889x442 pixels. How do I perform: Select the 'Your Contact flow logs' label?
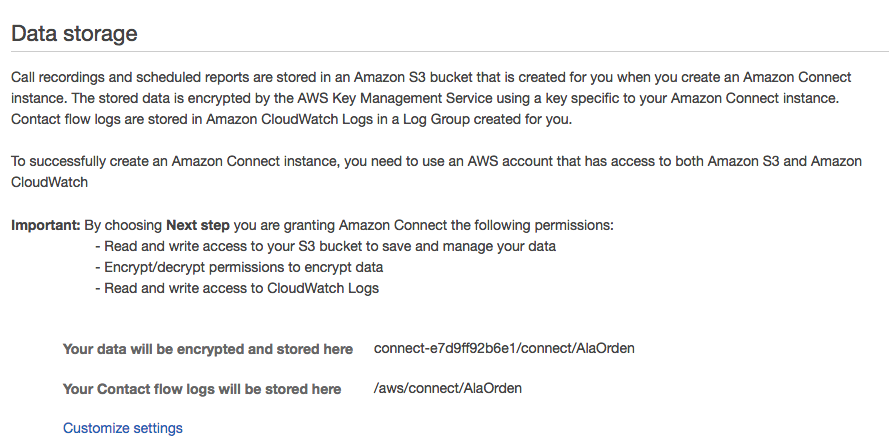(201, 388)
